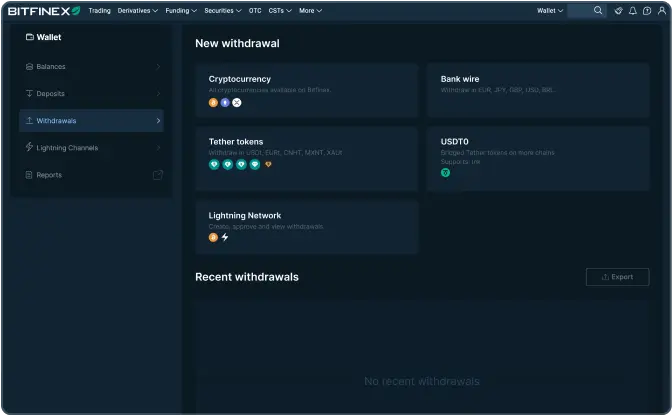672x415 pixels.
Task: Click the first green Tether token icon
Action: 214,164
